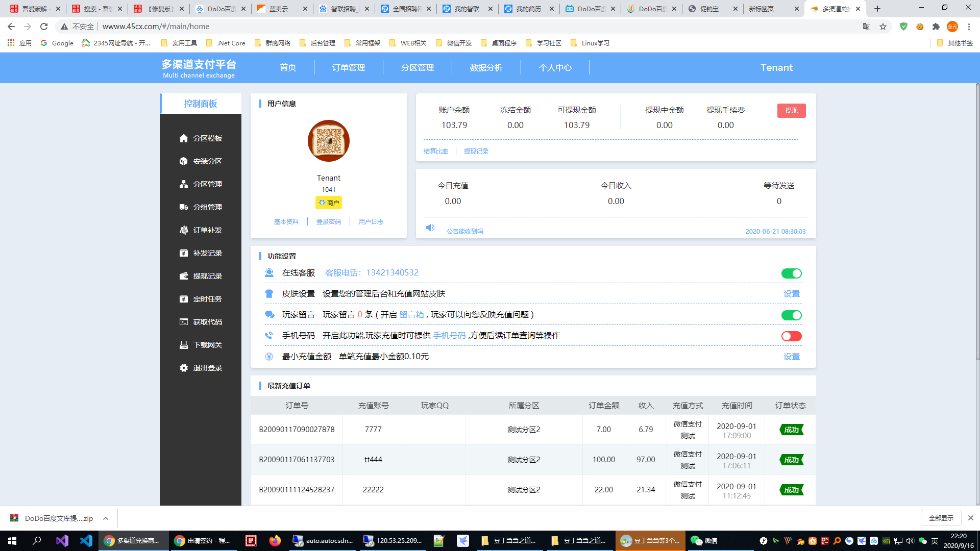
Task: Open Firefox from the taskbar
Action: [275, 541]
